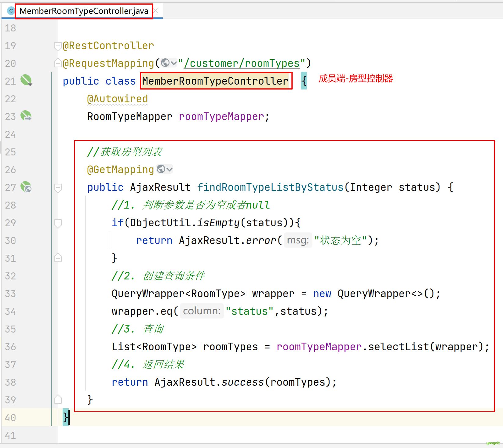Open the /customer/roomTypes URL link
This screenshot has width=503, height=448.
pyautogui.click(x=242, y=63)
